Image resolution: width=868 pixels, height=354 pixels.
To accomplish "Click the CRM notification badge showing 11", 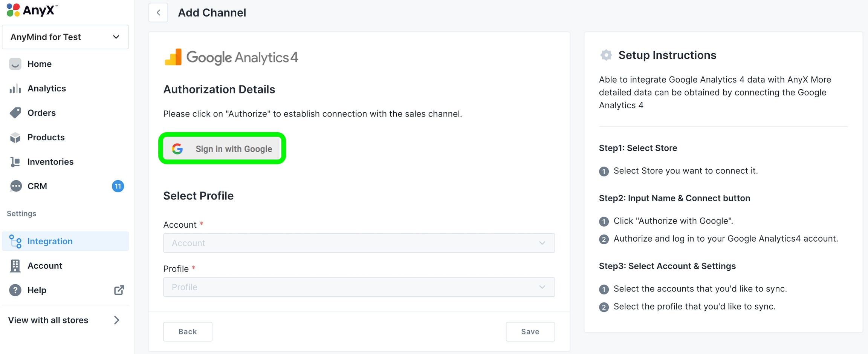I will [x=118, y=186].
